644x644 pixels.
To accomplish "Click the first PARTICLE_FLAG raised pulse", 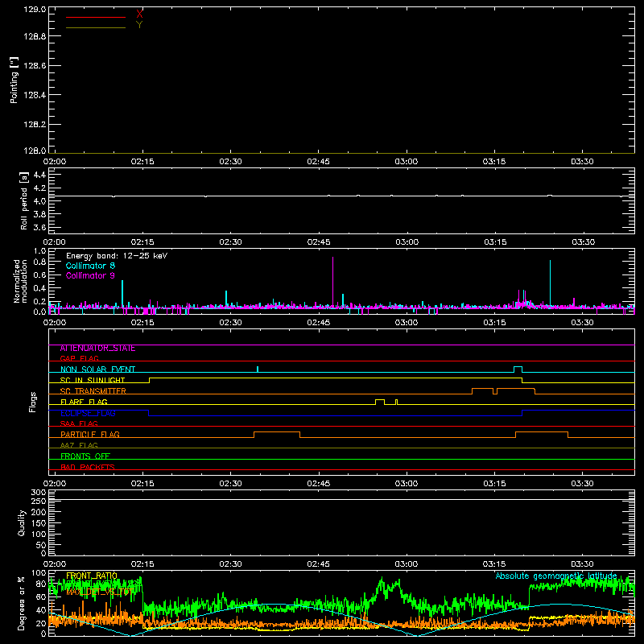I will 277,435.
